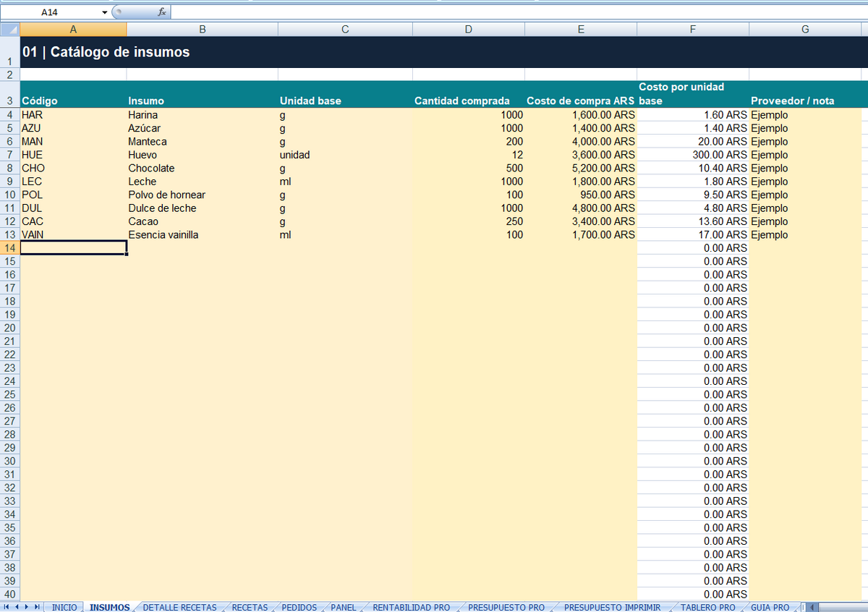Viewport: 868px width, 612px height.
Task: Select the cell containing 'Harina'
Action: (x=202, y=115)
